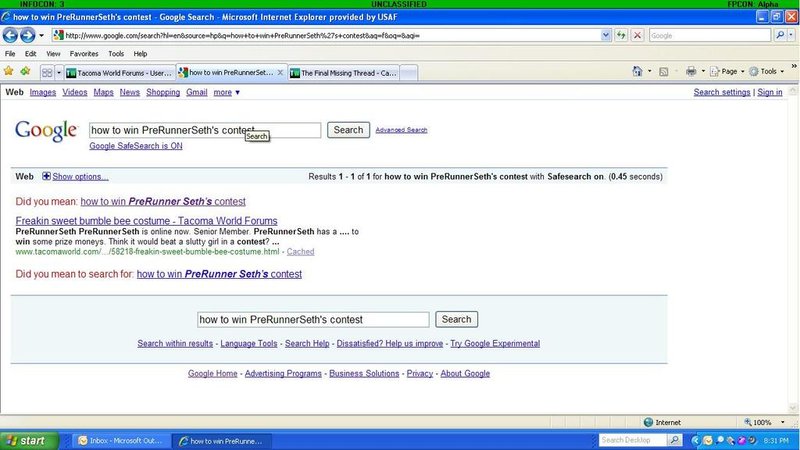Open Favorites Center star icon
The image size is (800, 450).
[x=9, y=71]
